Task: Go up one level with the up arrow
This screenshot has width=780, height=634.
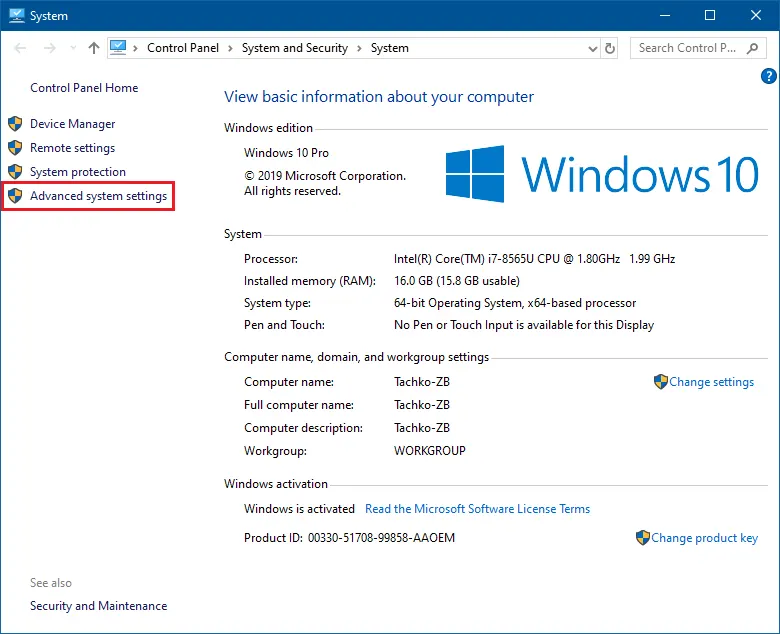Action: 94,48
